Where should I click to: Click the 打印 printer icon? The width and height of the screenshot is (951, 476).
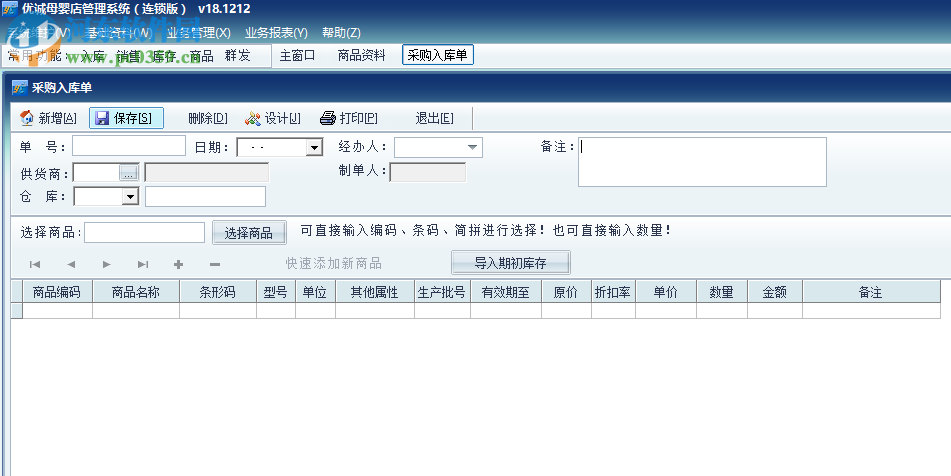tap(328, 118)
